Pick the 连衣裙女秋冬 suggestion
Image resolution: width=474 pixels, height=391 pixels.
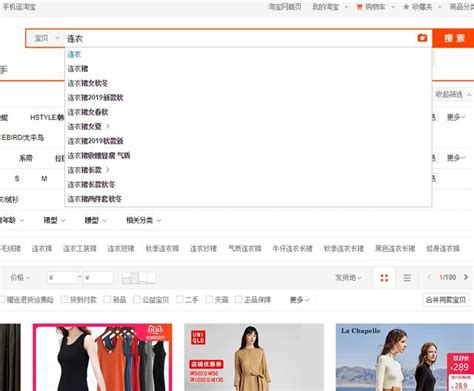(88, 83)
